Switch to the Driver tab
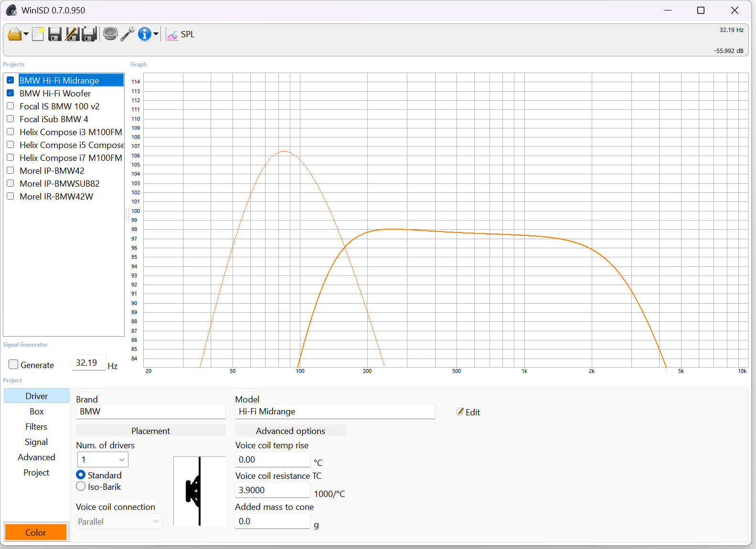 tap(36, 396)
